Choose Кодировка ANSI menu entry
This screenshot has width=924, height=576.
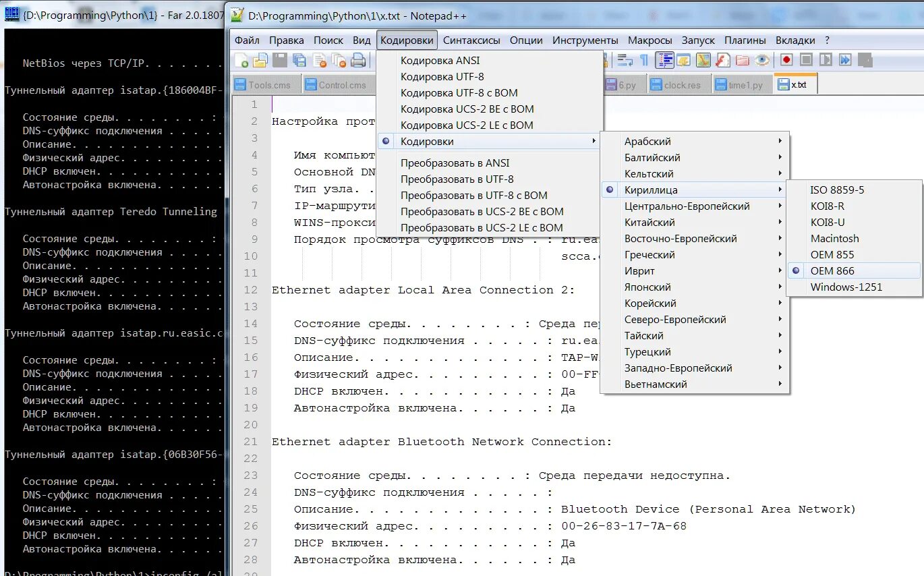(489, 60)
